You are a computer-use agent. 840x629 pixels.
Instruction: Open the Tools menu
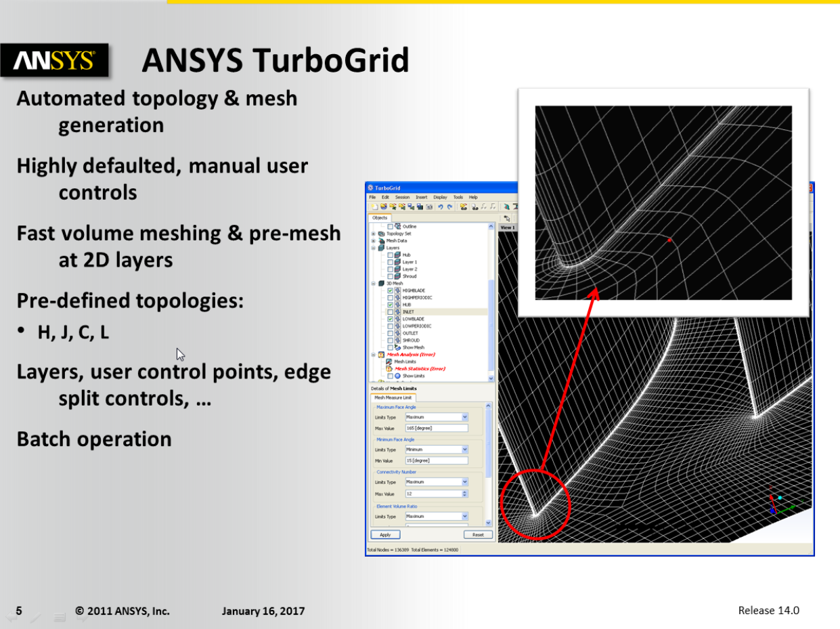coord(458,197)
